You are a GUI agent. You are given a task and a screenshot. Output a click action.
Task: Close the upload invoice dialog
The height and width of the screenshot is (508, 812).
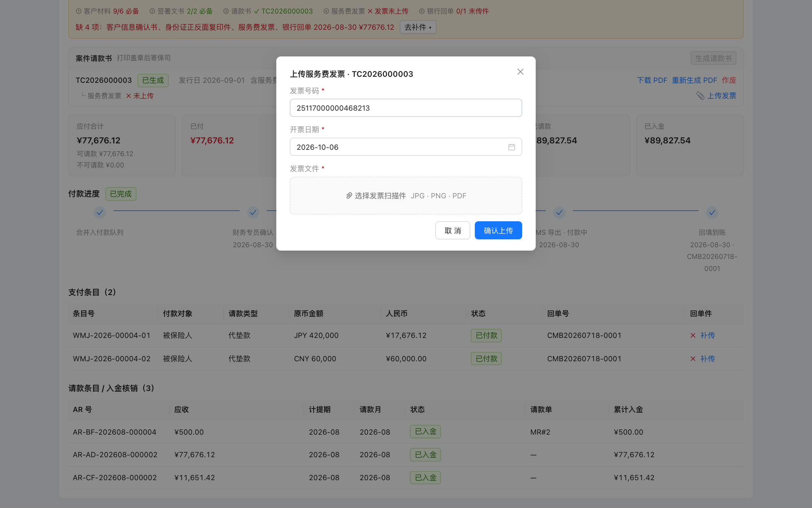(520, 71)
